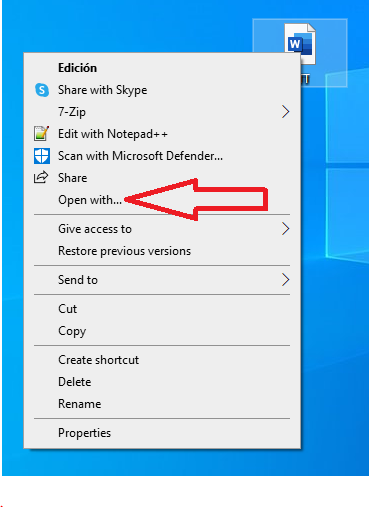Open the Send to entry
This screenshot has height=507, width=369.
point(162,280)
